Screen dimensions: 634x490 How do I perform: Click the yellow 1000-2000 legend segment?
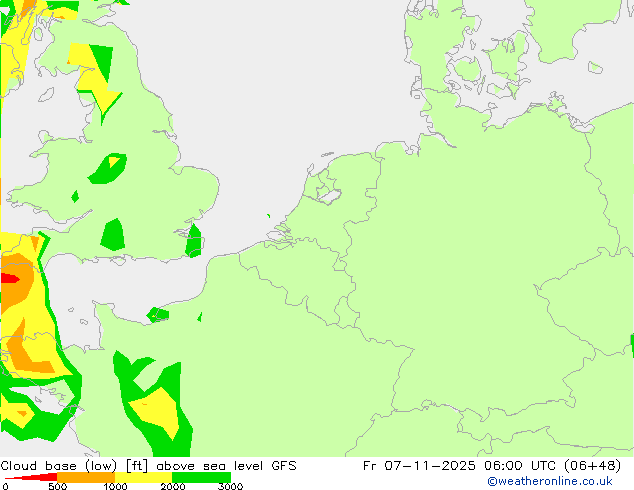click(144, 477)
